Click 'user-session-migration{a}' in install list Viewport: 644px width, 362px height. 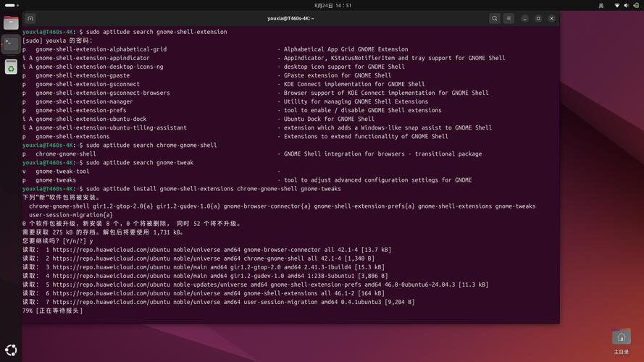tap(71, 215)
